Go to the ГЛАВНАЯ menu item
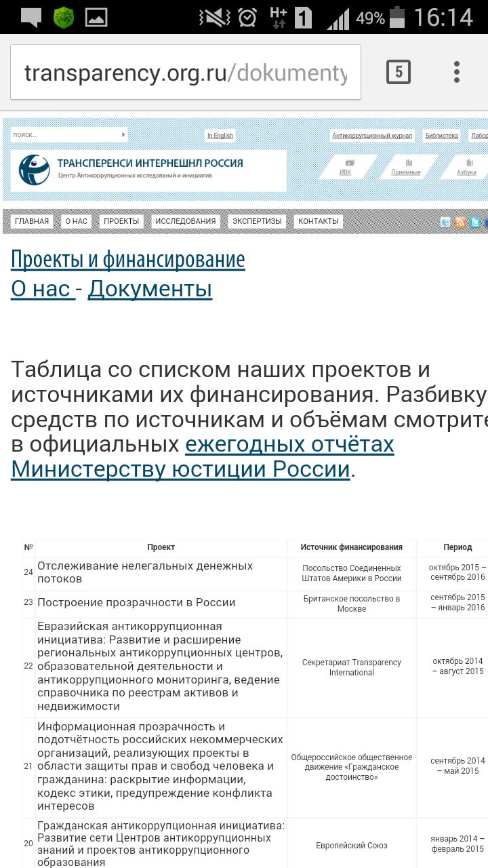 [x=32, y=221]
